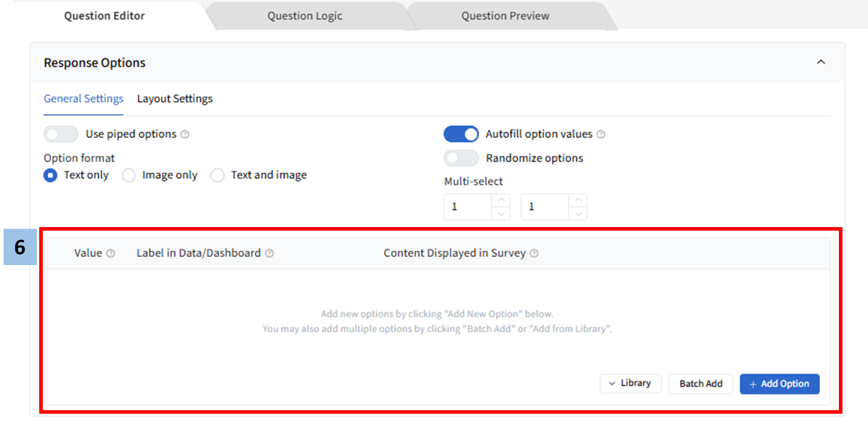Image resolution: width=868 pixels, height=425 pixels.
Task: Enable Randomize options switch
Action: [x=461, y=158]
